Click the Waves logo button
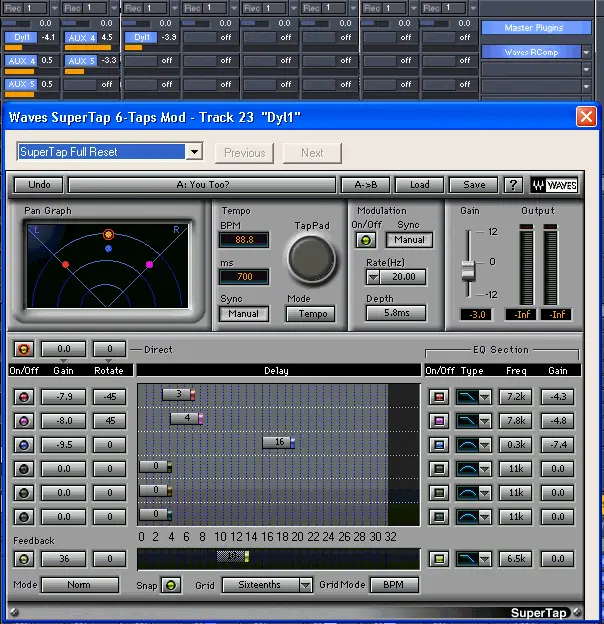Viewport: 604px width, 624px height. tap(555, 185)
